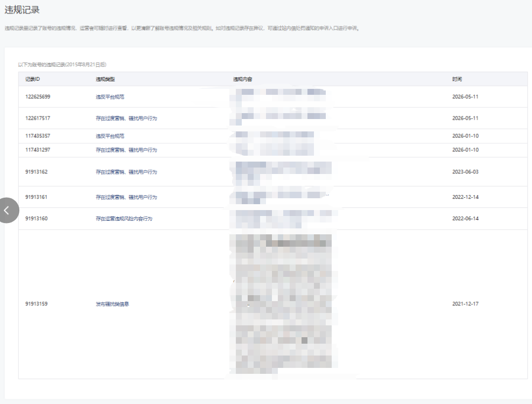Click date 2023-06-03
The image size is (532, 404).
point(465,172)
